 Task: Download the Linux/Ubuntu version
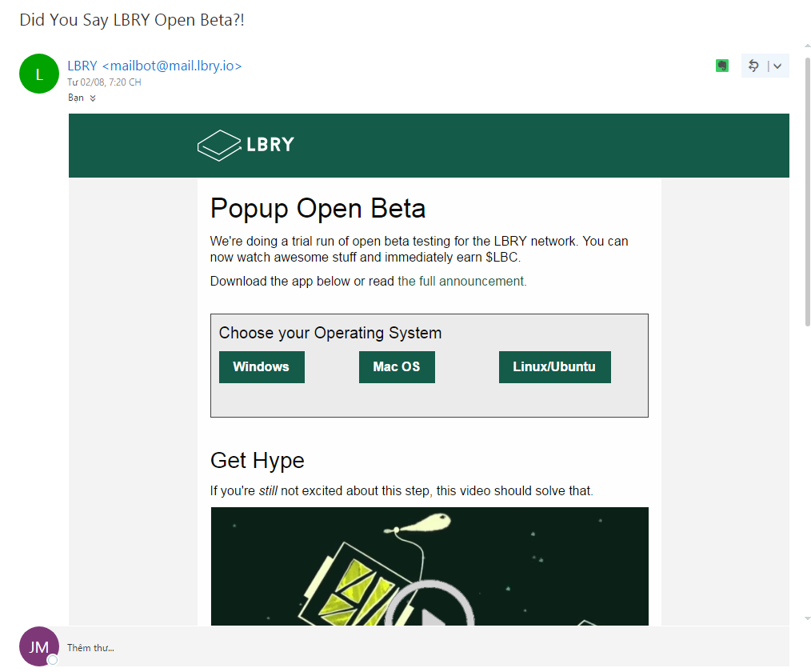554,366
